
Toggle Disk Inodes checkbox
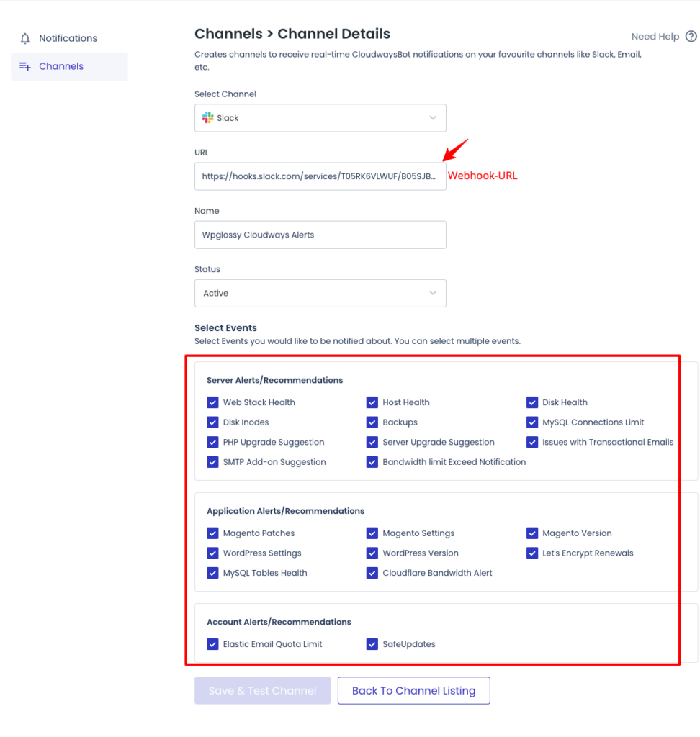[212, 422]
